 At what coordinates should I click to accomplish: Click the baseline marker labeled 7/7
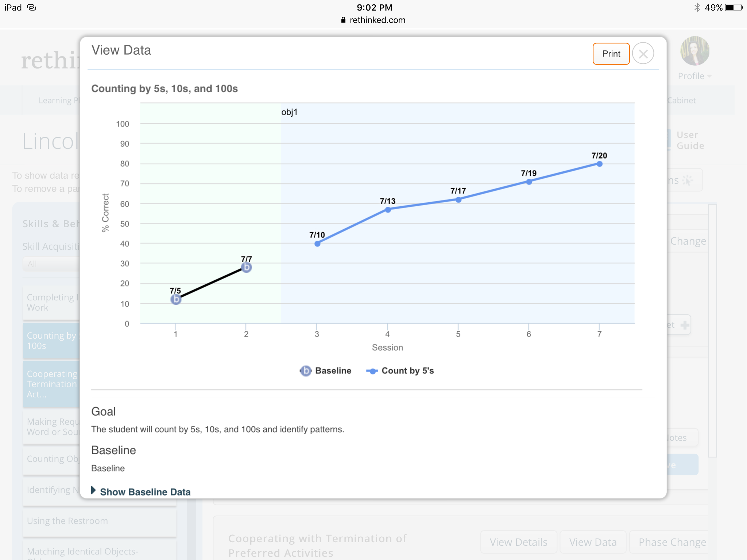click(246, 267)
